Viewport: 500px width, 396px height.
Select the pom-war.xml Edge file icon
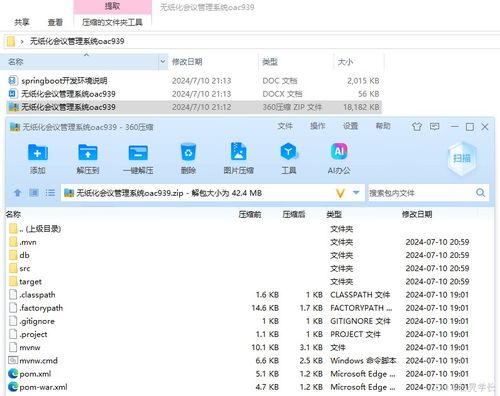pos(13,387)
